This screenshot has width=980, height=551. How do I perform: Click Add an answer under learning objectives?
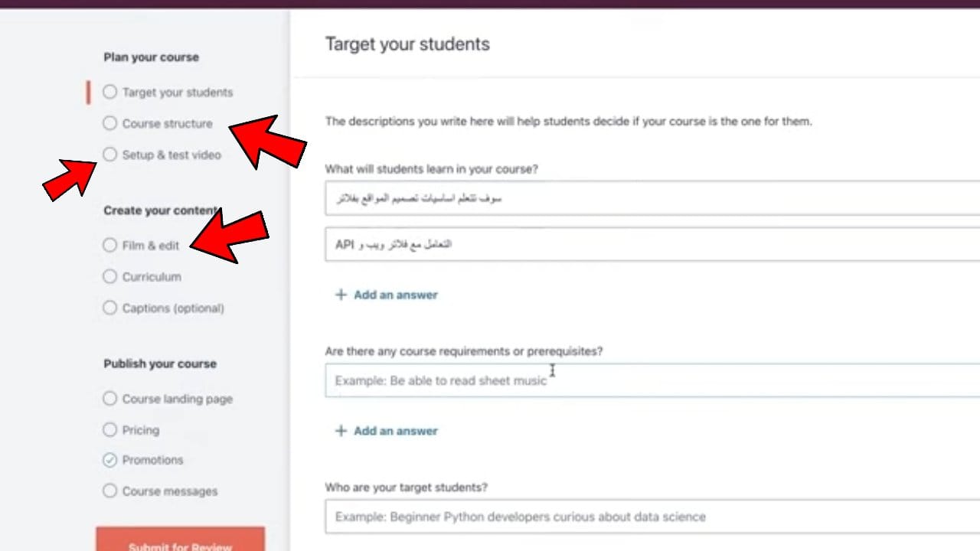tap(395, 295)
